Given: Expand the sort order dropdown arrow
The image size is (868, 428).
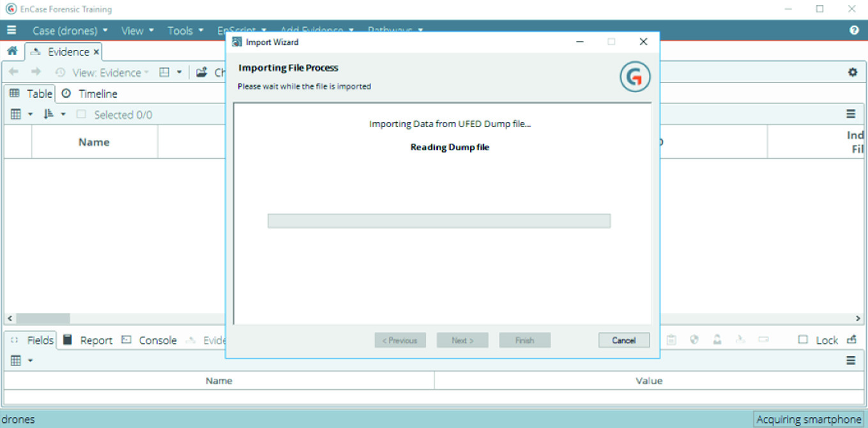Looking at the screenshot, I should tap(63, 114).
